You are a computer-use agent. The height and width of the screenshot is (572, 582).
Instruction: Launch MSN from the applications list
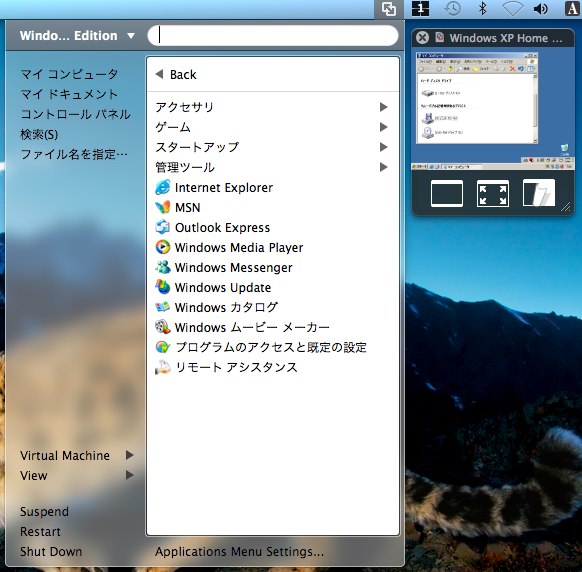pos(178,207)
